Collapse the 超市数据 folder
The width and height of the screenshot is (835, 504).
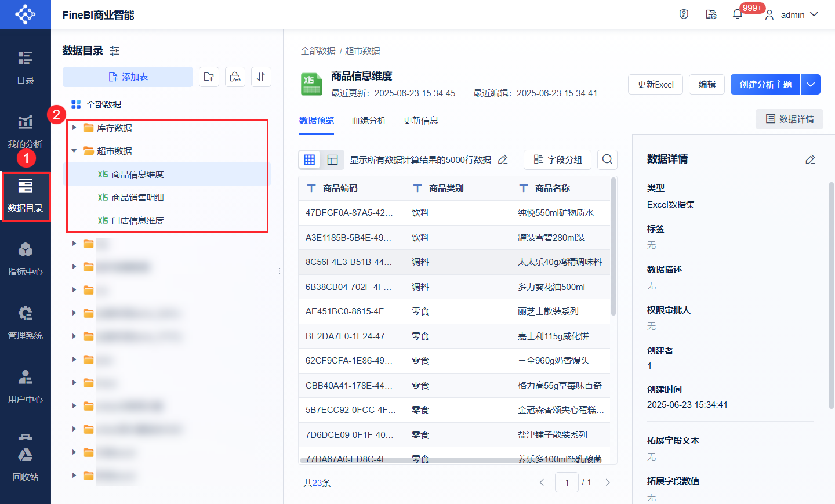(x=74, y=151)
